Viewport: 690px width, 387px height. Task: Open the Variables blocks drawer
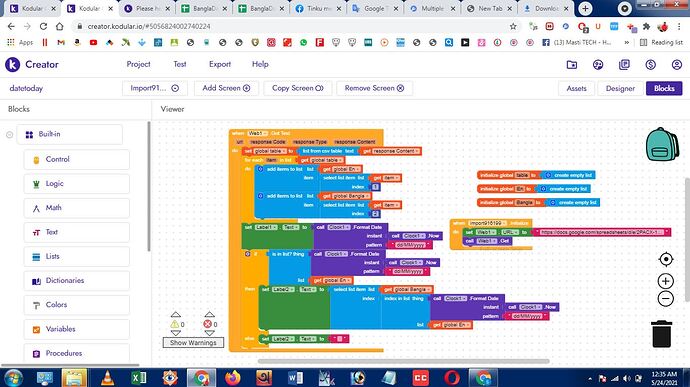click(x=76, y=329)
